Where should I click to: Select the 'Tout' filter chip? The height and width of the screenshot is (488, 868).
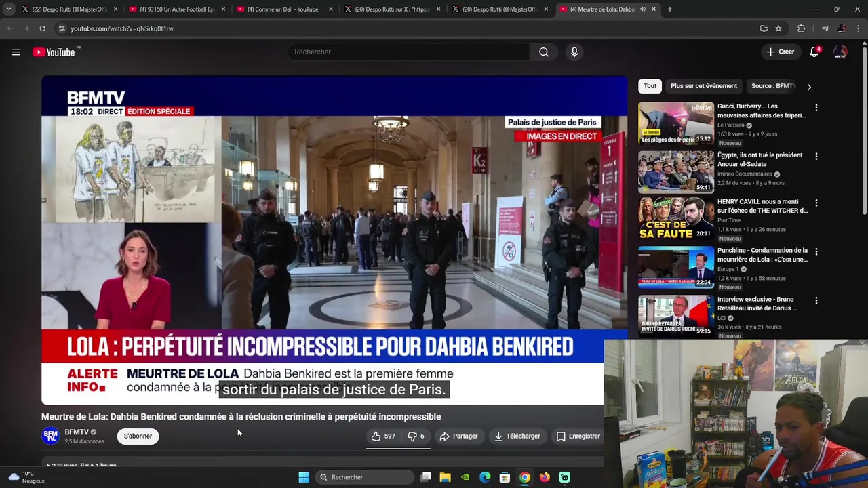tap(650, 86)
